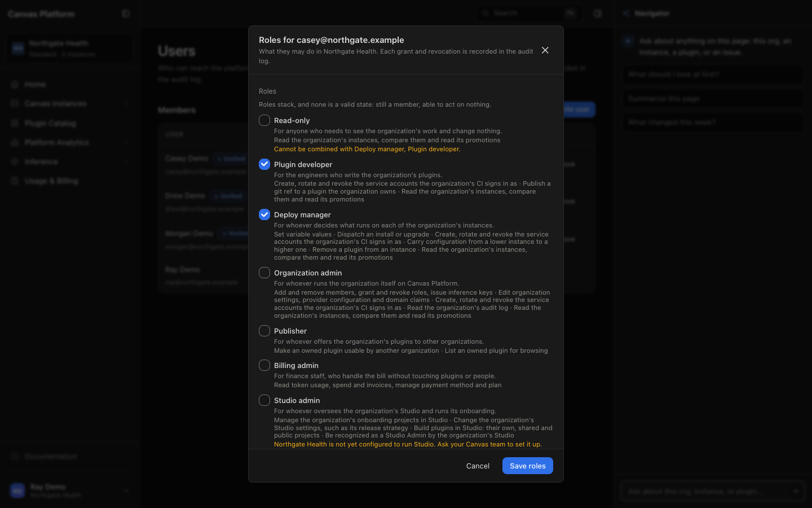The height and width of the screenshot is (508, 812).
Task: Open the Ray Demo account menu chevron
Action: (126, 491)
